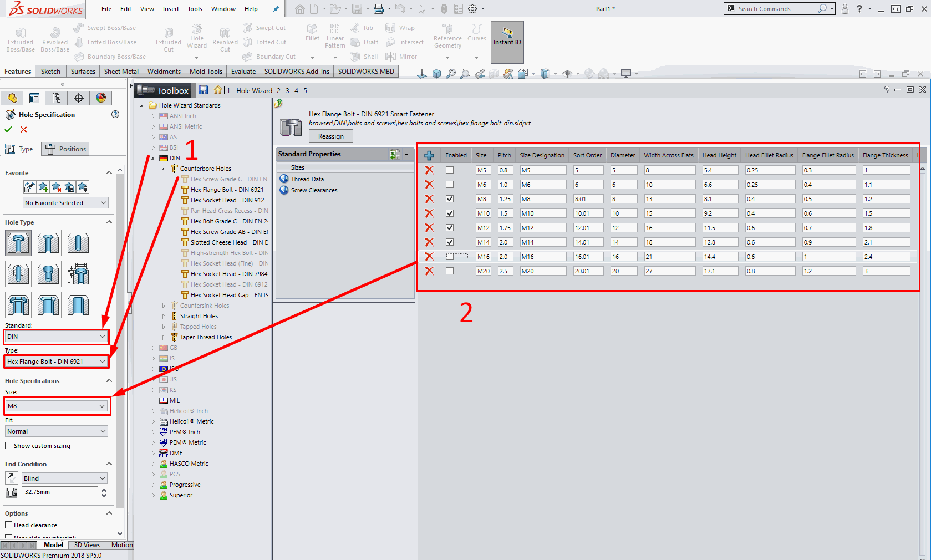Click the Toolbox save disk icon
The height and width of the screenshot is (560, 931).
[x=204, y=90]
